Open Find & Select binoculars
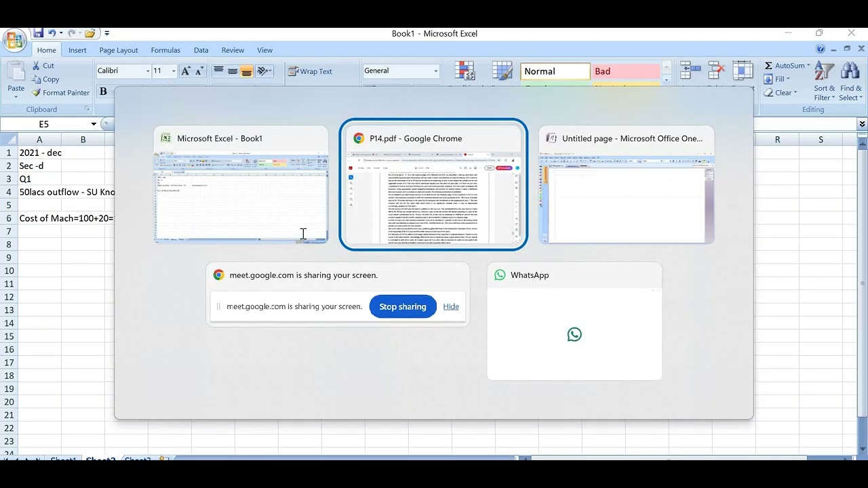This screenshot has width=868, height=488. pos(850,81)
